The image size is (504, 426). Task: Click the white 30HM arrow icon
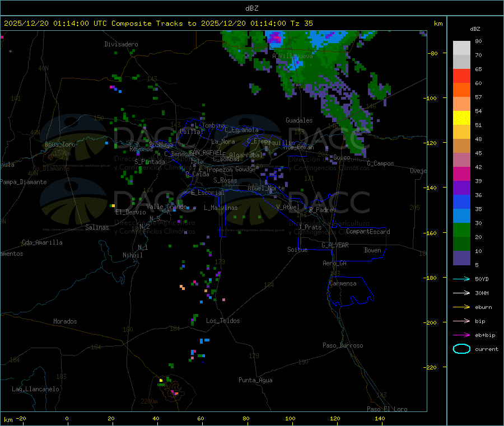tap(461, 293)
